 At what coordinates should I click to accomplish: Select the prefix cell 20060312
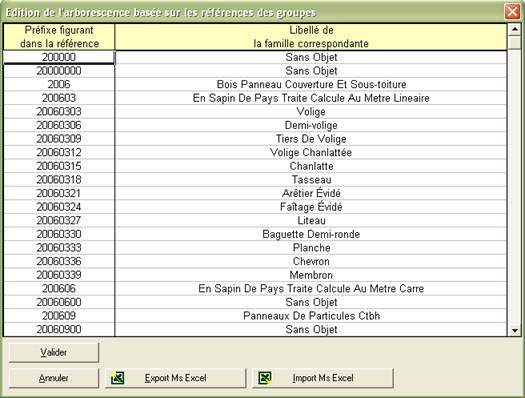(x=59, y=153)
